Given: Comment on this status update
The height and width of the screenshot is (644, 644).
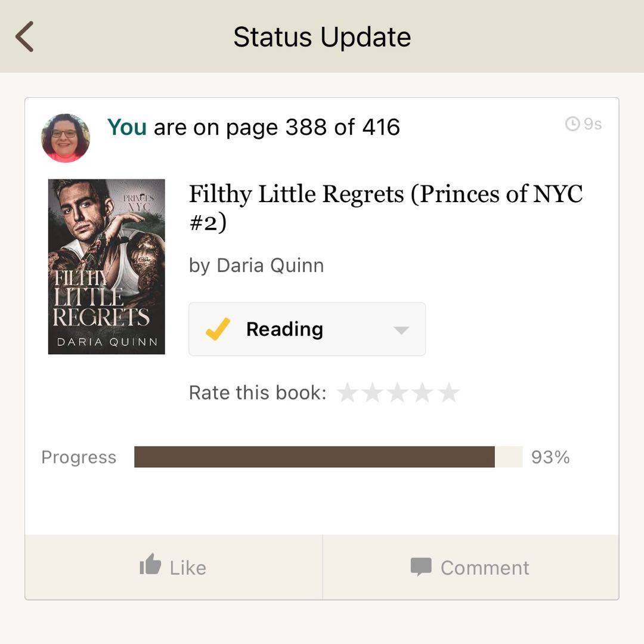Looking at the screenshot, I should pos(470,567).
